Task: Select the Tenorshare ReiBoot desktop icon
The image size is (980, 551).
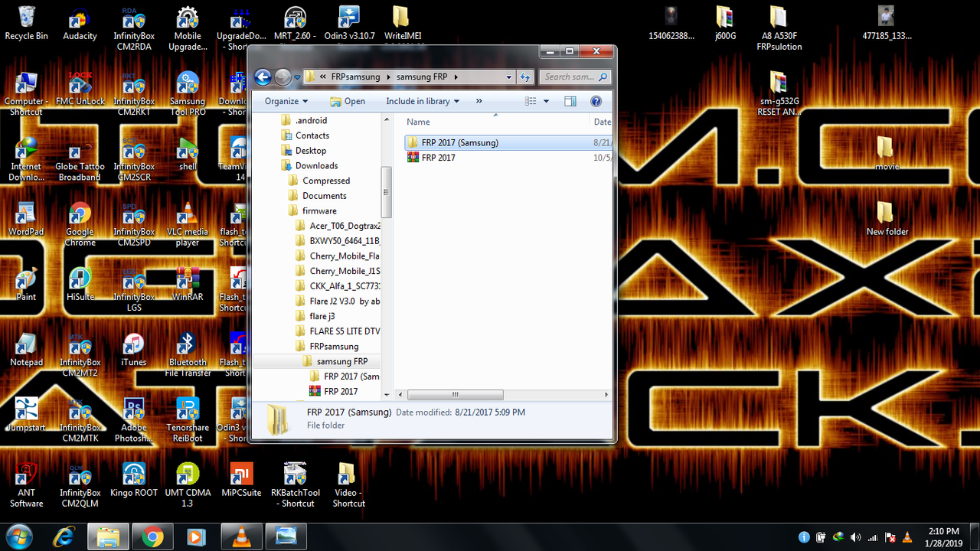Action: point(188,420)
